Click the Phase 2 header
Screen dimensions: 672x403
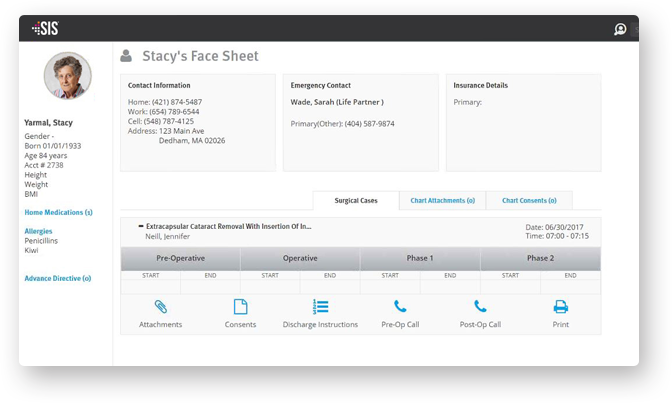pos(540,259)
